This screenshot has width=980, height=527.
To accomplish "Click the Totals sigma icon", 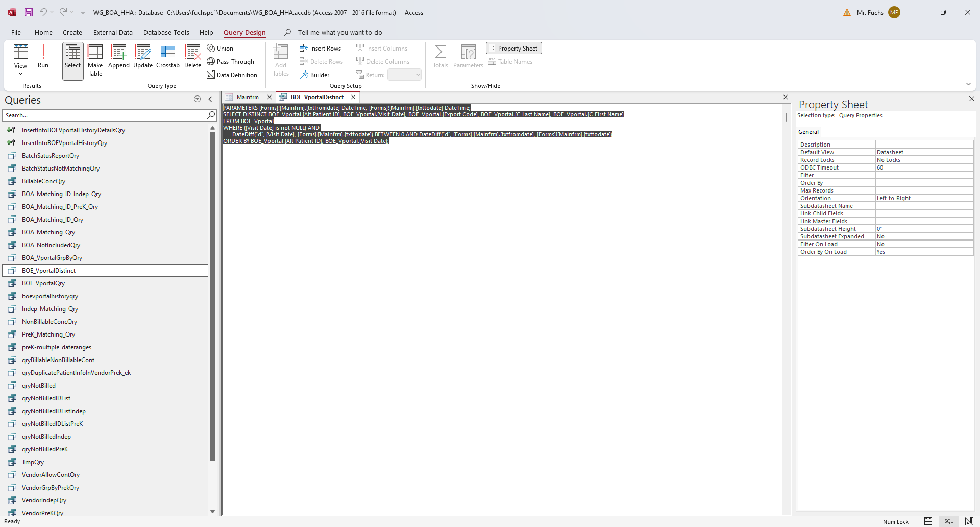I will click(x=440, y=56).
